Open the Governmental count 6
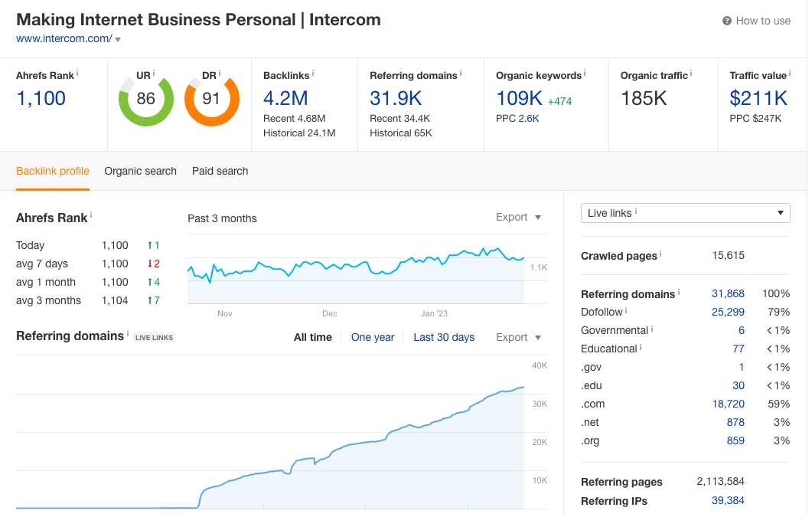 tap(741, 331)
